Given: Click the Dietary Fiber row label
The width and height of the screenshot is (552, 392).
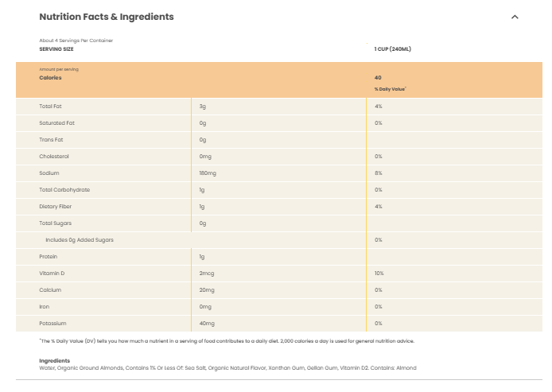Looking at the screenshot, I should 55,207.
